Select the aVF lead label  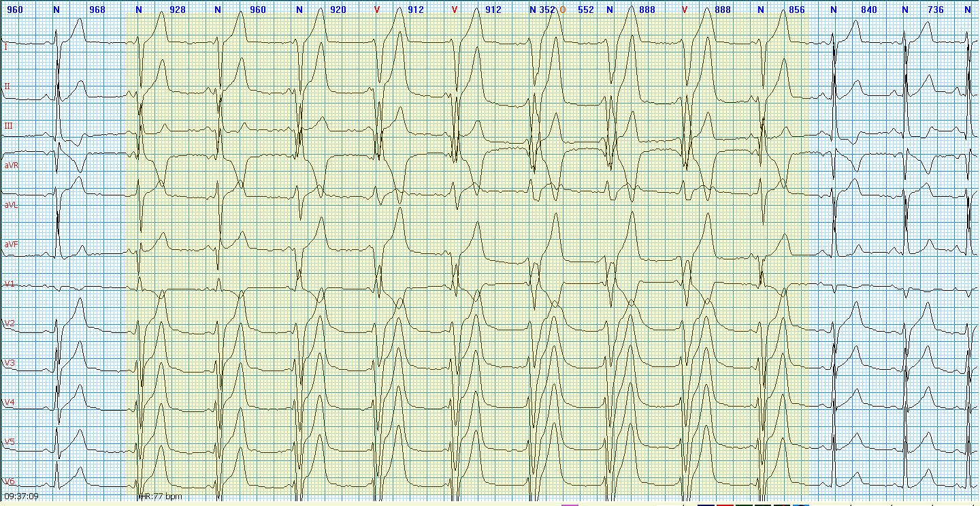pyautogui.click(x=10, y=244)
